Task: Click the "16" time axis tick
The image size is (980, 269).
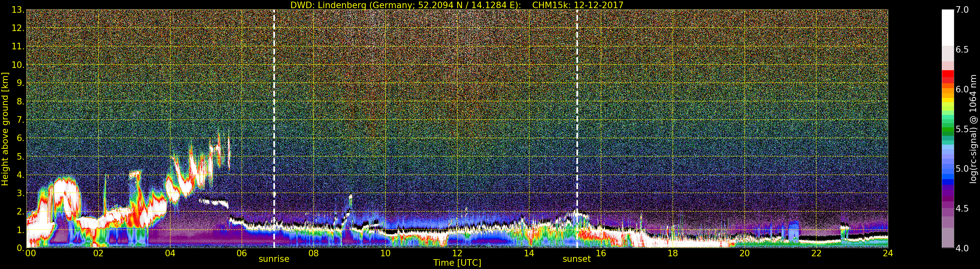Action: pyautogui.click(x=601, y=253)
